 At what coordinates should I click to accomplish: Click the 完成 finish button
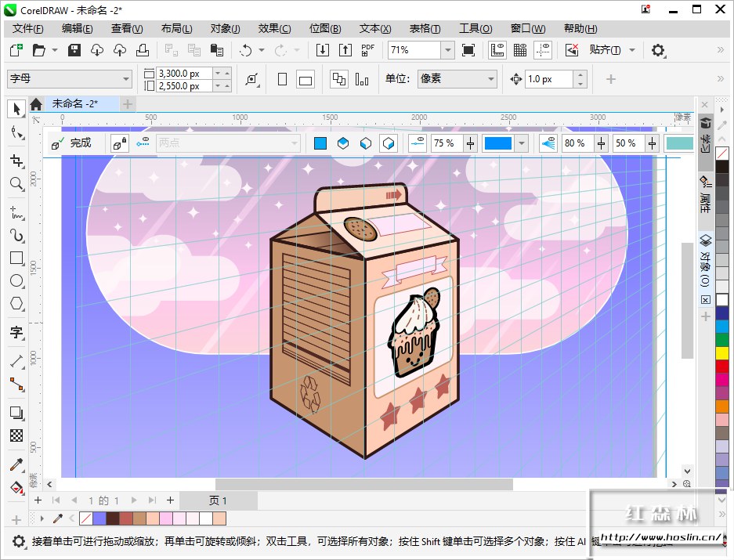pos(71,143)
